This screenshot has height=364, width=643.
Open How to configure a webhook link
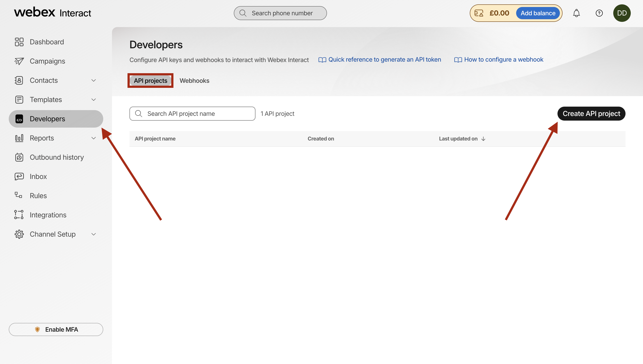point(504,59)
